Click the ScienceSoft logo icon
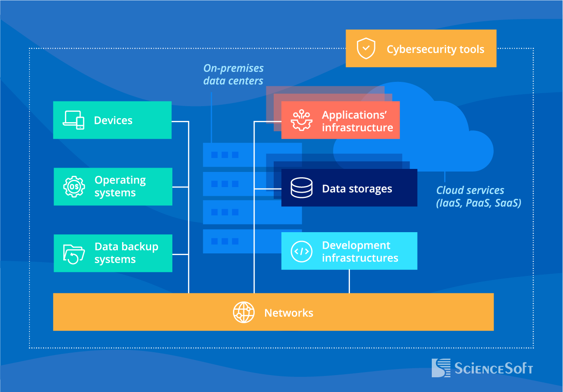 pyautogui.click(x=441, y=368)
